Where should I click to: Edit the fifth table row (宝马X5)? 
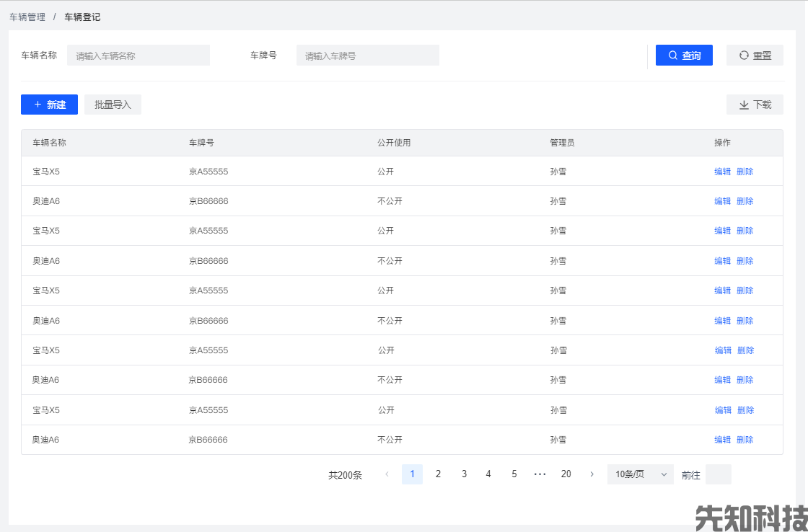coord(722,290)
